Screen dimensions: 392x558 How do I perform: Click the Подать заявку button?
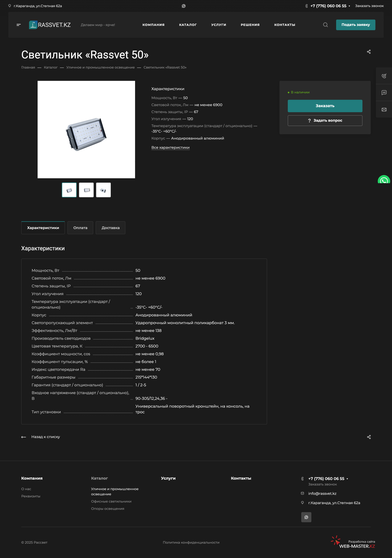(x=355, y=25)
